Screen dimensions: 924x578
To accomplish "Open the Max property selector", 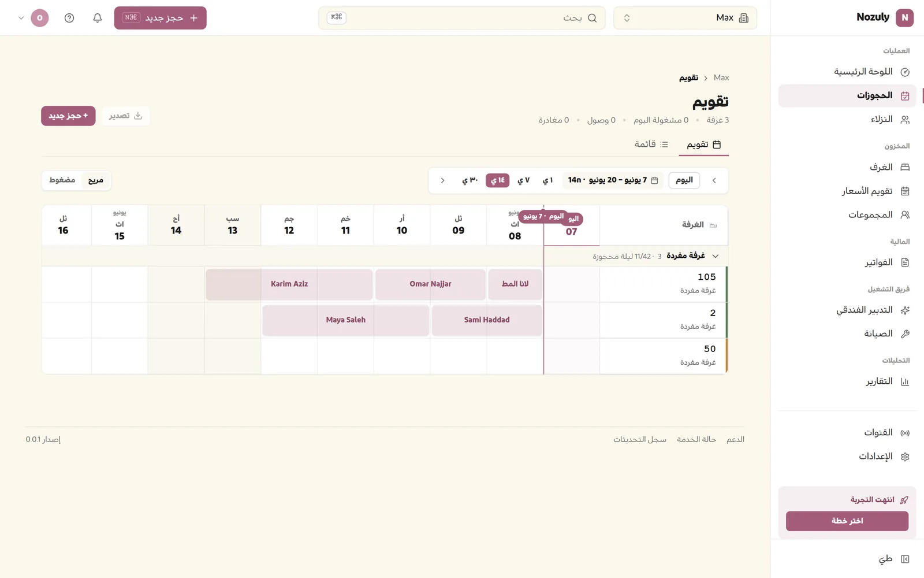I will click(x=685, y=18).
